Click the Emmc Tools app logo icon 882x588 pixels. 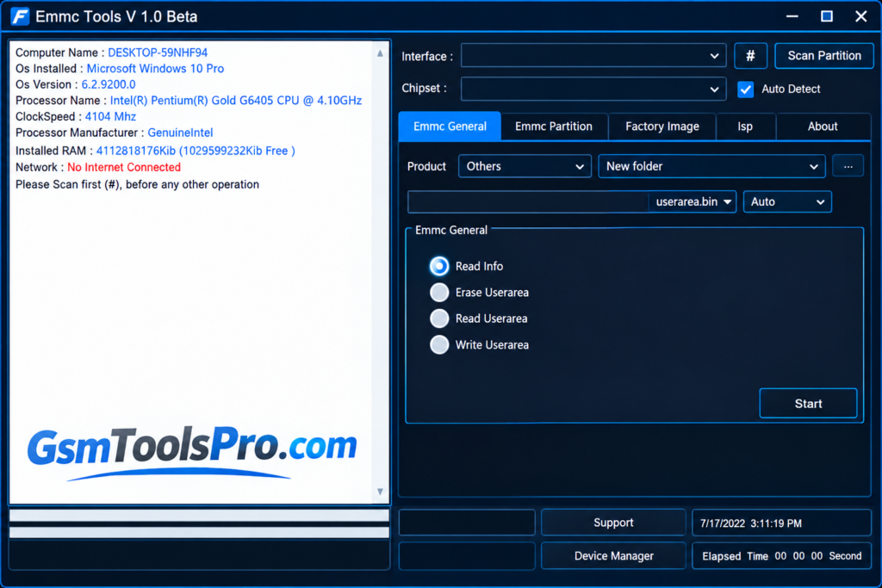pyautogui.click(x=20, y=16)
